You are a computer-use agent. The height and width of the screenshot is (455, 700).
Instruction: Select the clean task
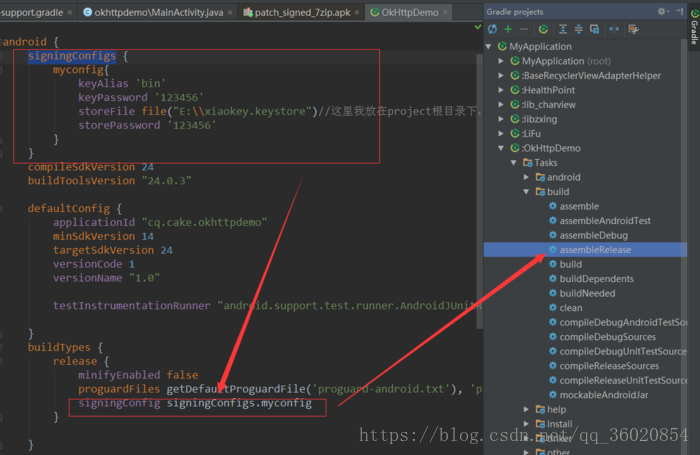click(x=571, y=308)
